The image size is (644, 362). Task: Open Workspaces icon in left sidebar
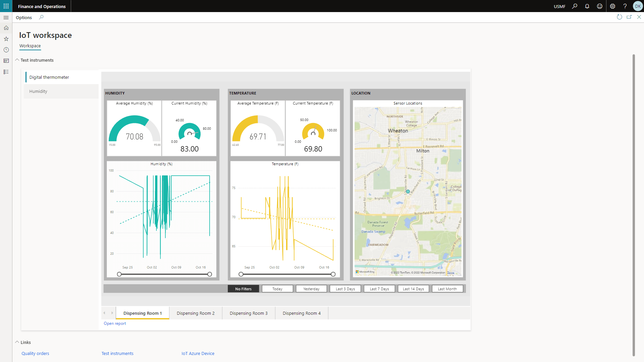pos(6,61)
